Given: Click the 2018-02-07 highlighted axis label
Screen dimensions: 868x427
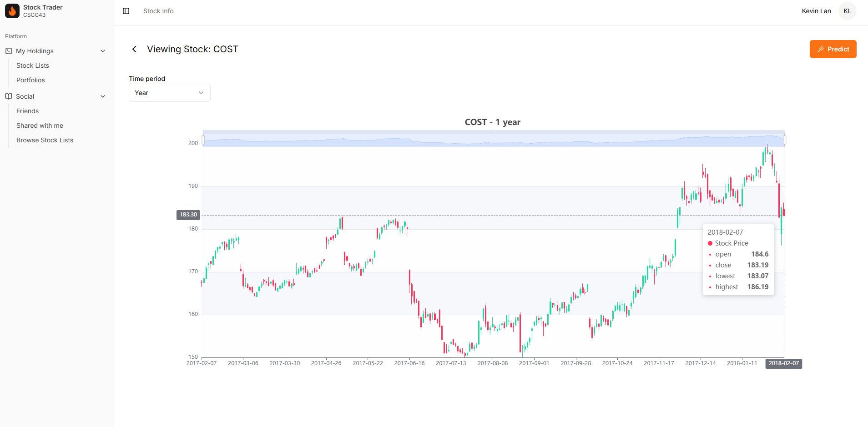Looking at the screenshot, I should (x=783, y=363).
